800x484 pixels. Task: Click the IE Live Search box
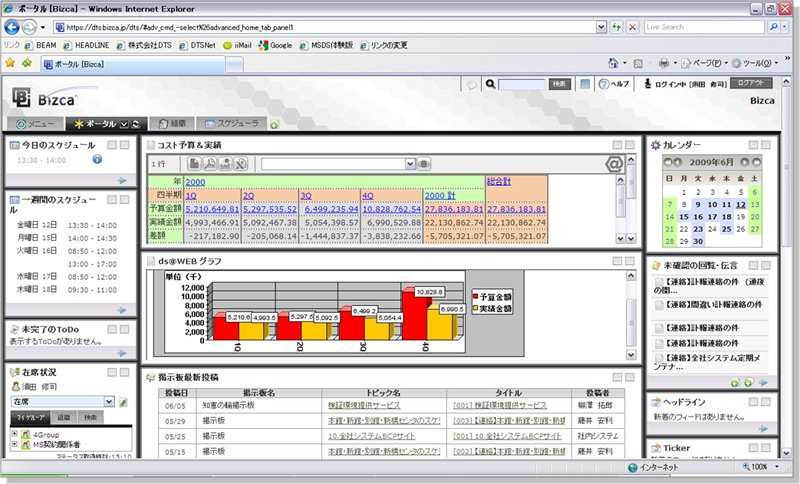coord(704,27)
